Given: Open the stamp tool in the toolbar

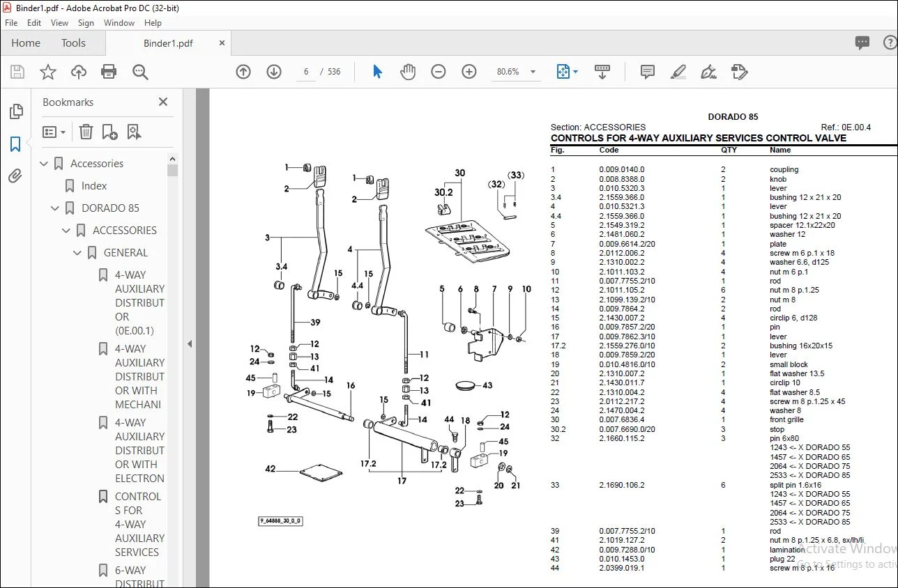Looking at the screenshot, I should [739, 72].
